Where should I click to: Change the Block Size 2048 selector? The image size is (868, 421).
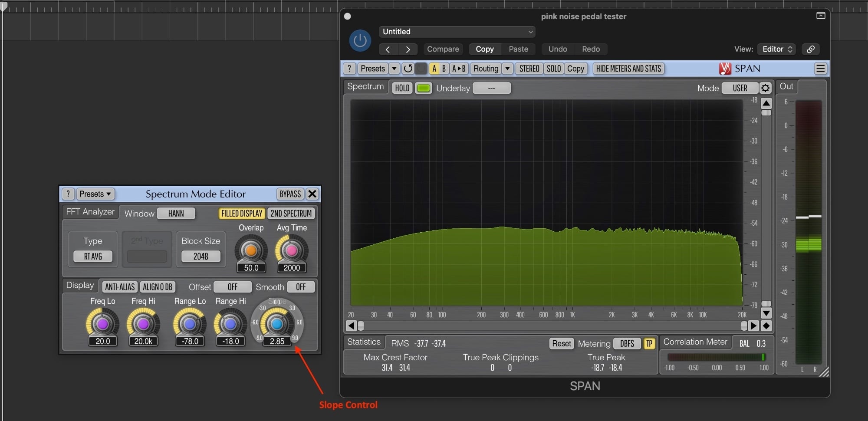201,257
